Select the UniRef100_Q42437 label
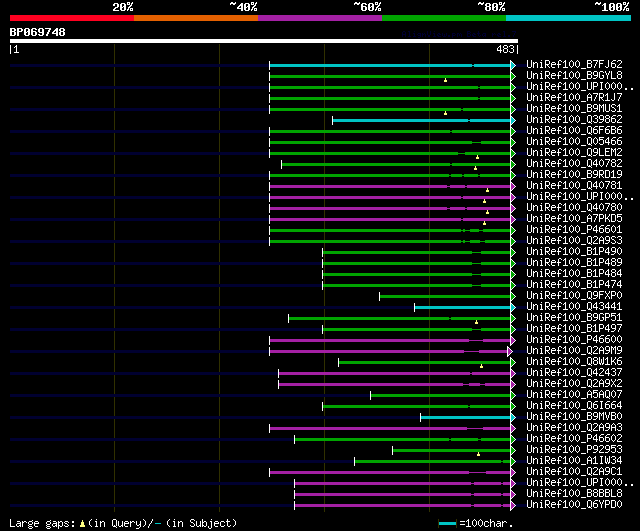 [574, 373]
